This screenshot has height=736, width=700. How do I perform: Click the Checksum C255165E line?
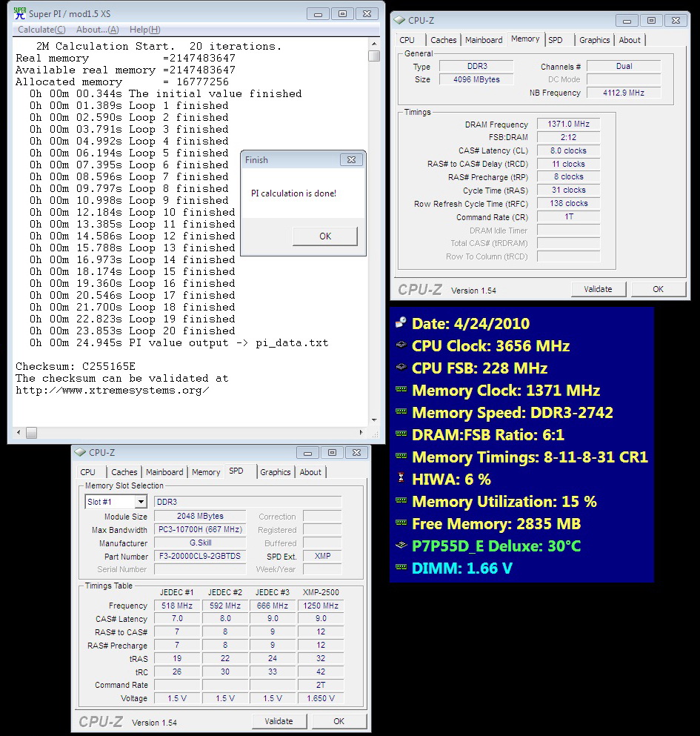76,367
